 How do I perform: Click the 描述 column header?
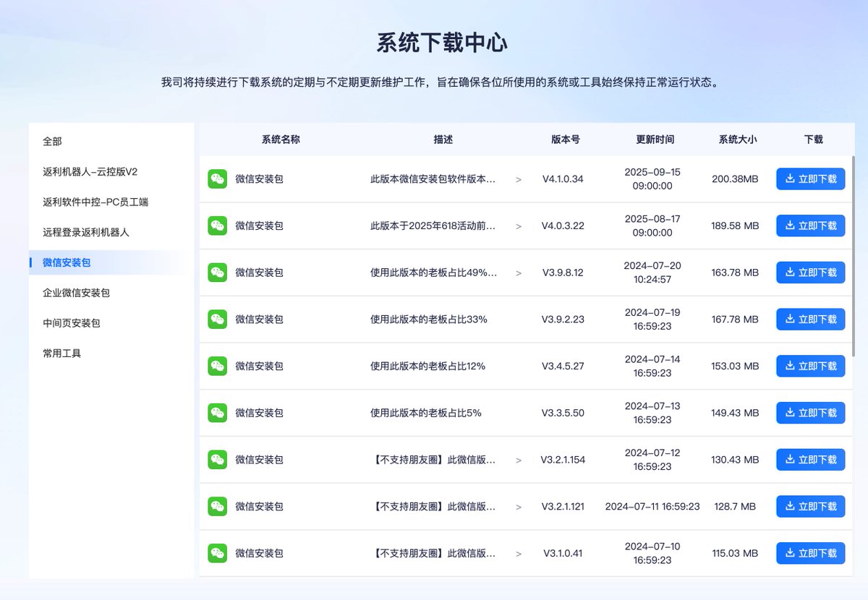(443, 140)
